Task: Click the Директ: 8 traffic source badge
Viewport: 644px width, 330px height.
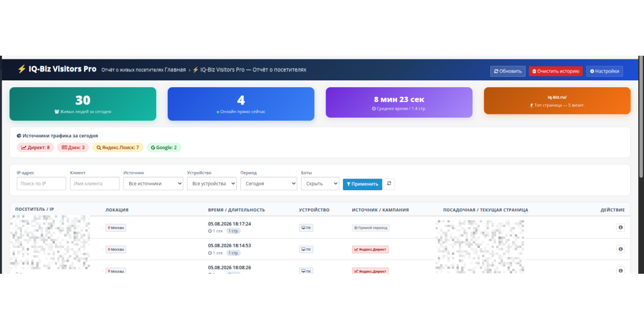Action: pyautogui.click(x=35, y=148)
